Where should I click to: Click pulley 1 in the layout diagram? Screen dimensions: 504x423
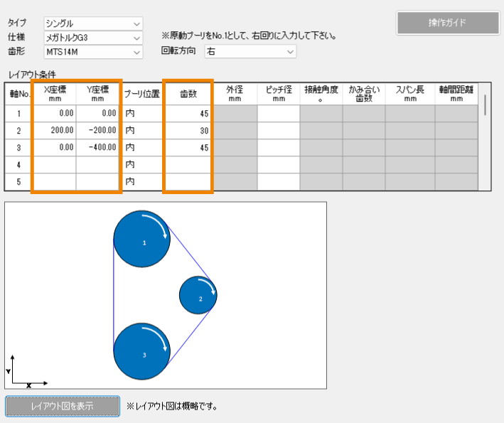click(141, 239)
